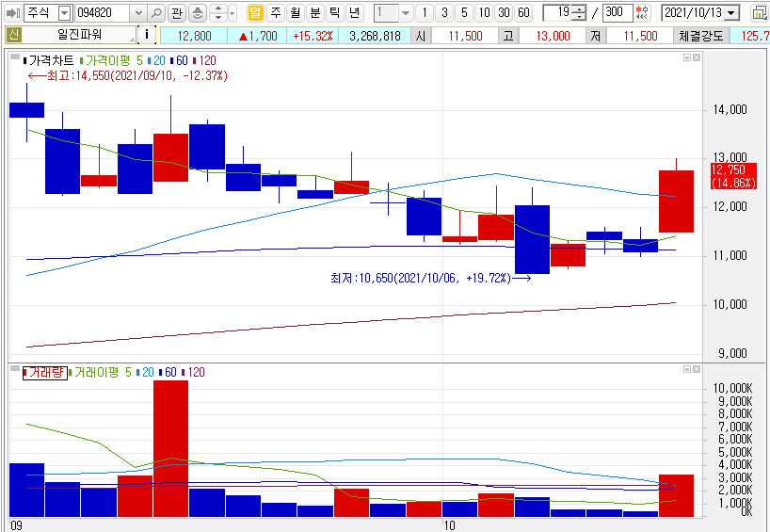
Task: Click the candle count field showing 19
Action: (557, 13)
